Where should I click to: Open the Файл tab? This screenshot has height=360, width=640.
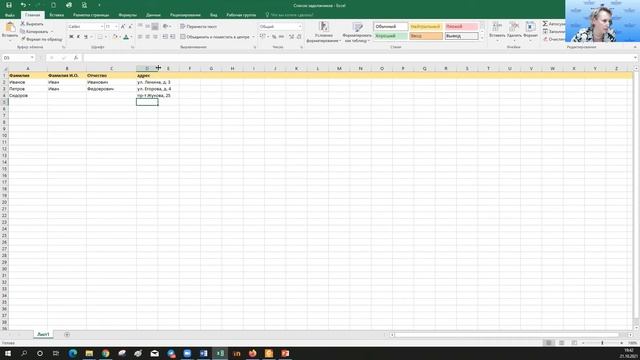pos(10,15)
